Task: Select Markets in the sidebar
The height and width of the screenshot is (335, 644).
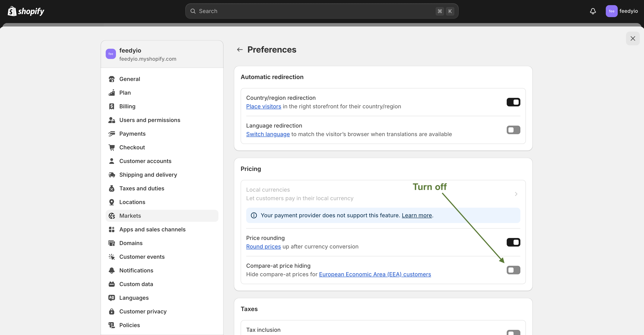Action: 162,216
